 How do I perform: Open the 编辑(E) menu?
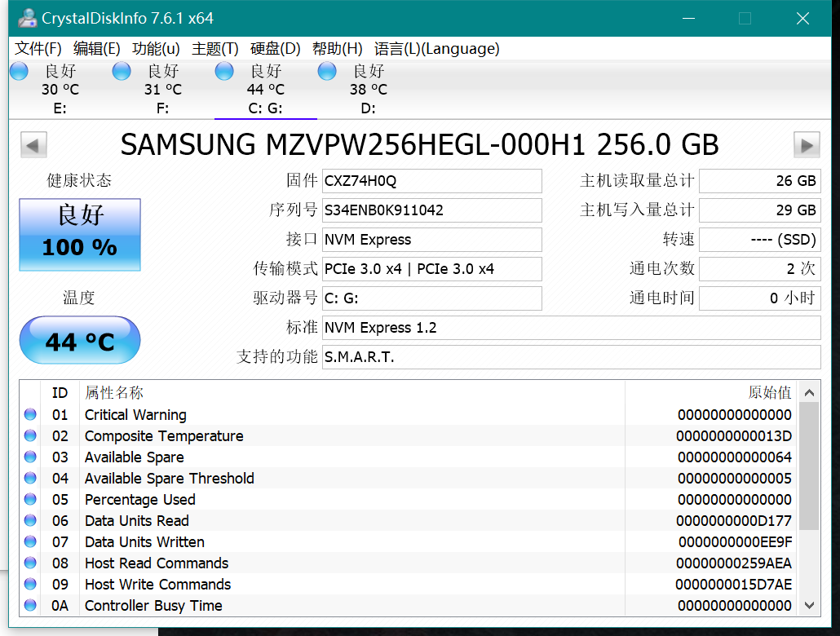[96, 49]
